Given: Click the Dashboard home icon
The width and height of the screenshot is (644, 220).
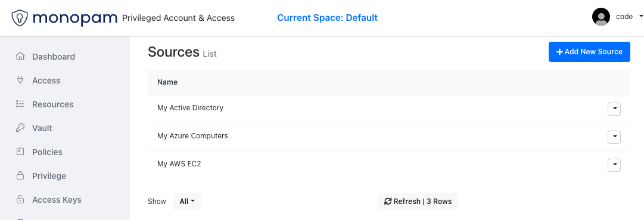Looking at the screenshot, I should (x=20, y=56).
